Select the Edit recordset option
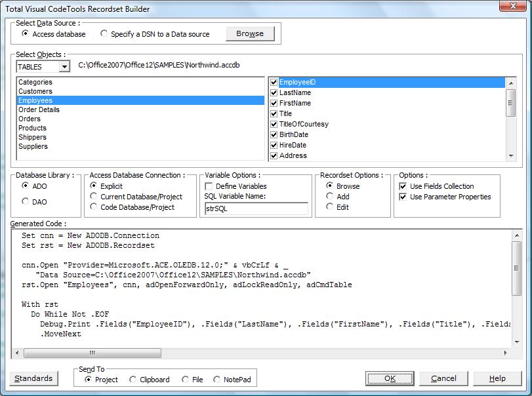 [330, 207]
